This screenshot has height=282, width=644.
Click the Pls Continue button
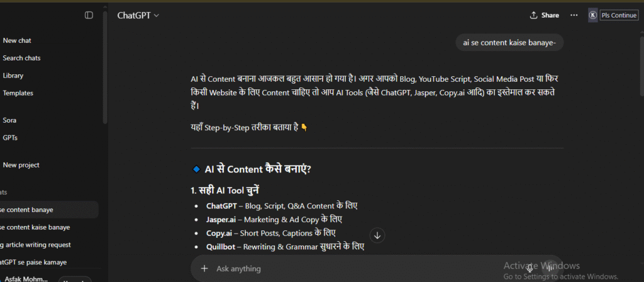point(619,15)
